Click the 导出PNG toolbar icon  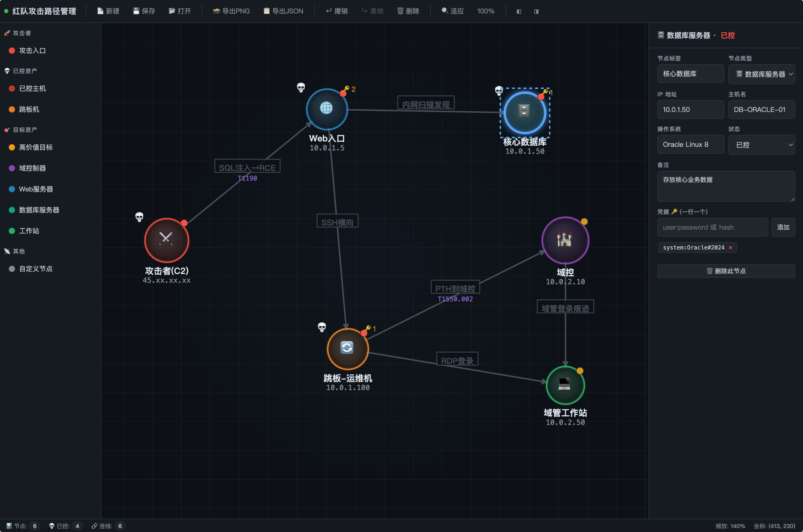pyautogui.click(x=216, y=11)
